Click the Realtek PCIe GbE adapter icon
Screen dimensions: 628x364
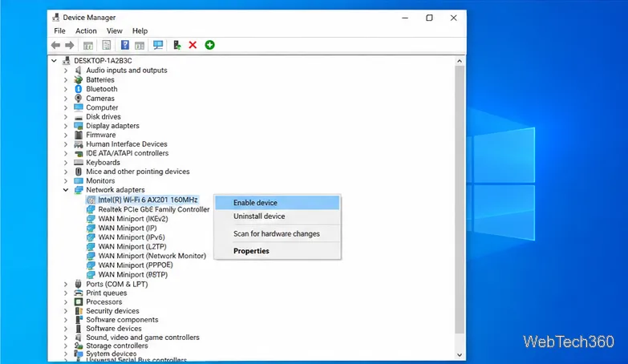pos(91,209)
